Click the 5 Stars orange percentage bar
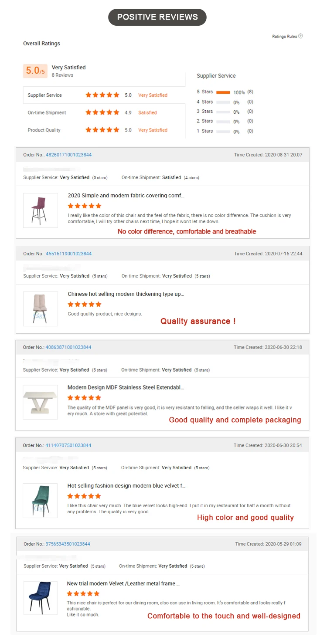 (223, 92)
